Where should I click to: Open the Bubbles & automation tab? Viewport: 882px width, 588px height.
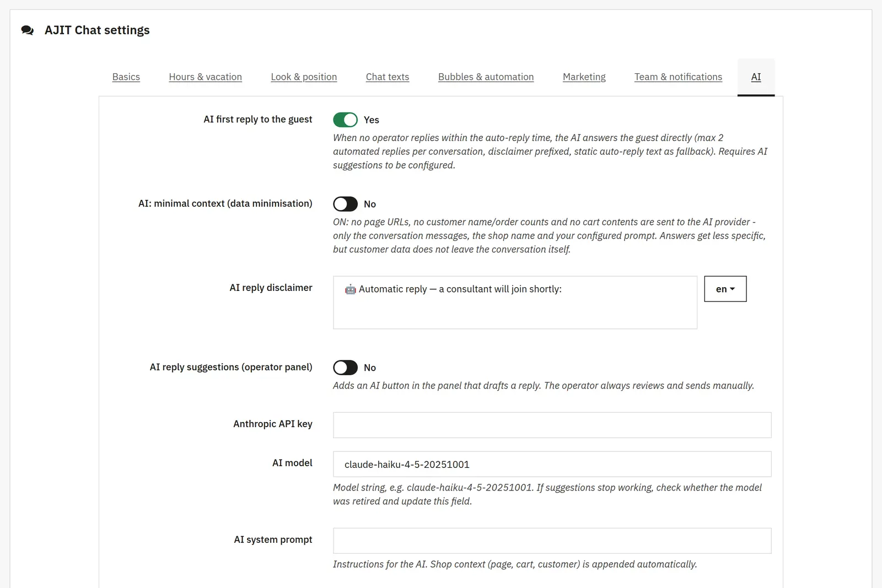(x=486, y=77)
